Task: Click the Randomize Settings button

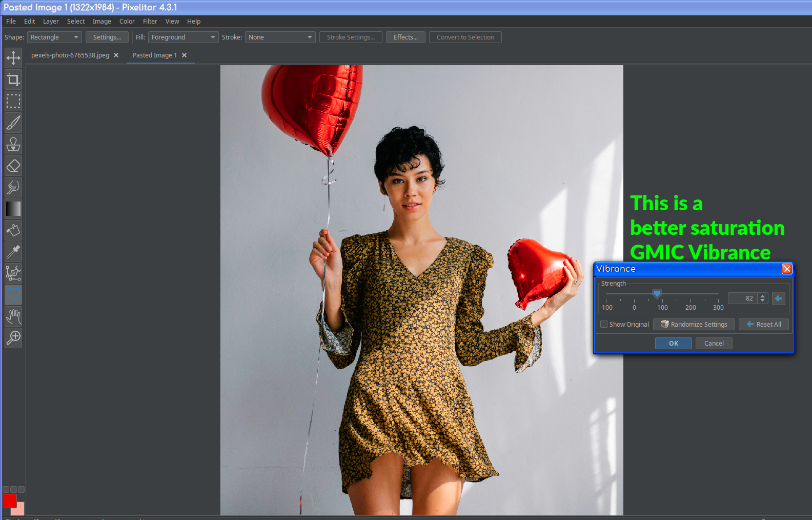Action: click(x=694, y=324)
